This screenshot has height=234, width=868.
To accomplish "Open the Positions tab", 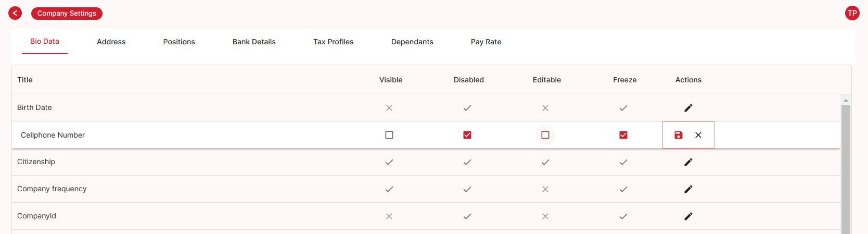I will click(179, 42).
